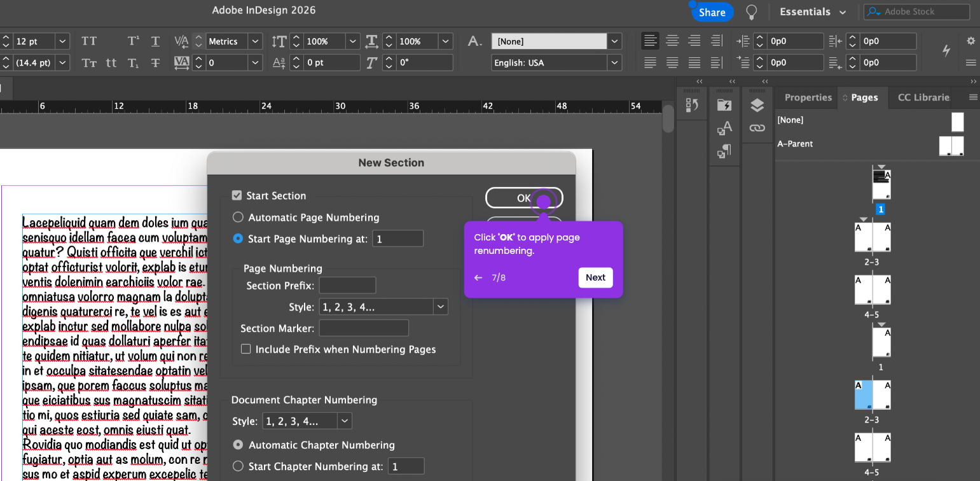
Task: Enable Include Prefix when Numbering Pages
Action: click(x=245, y=349)
